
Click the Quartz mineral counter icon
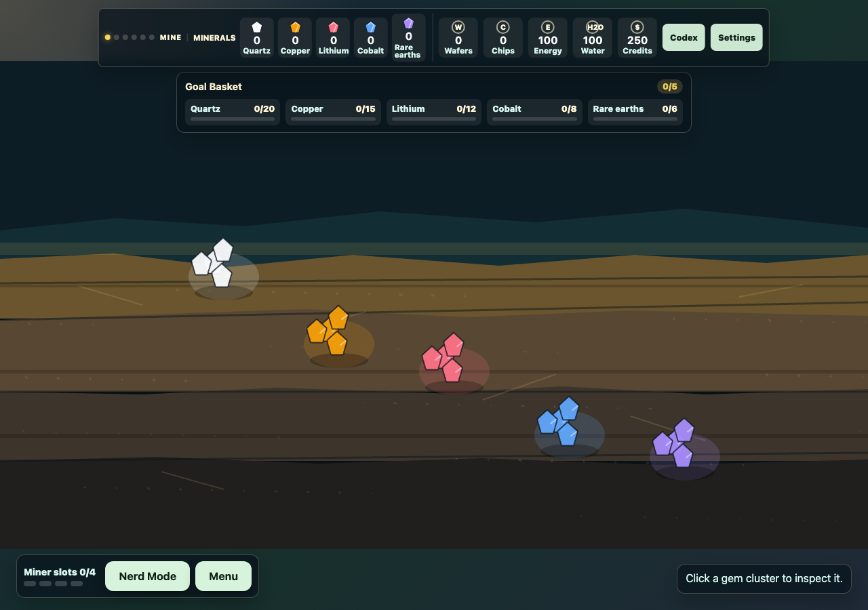click(256, 27)
